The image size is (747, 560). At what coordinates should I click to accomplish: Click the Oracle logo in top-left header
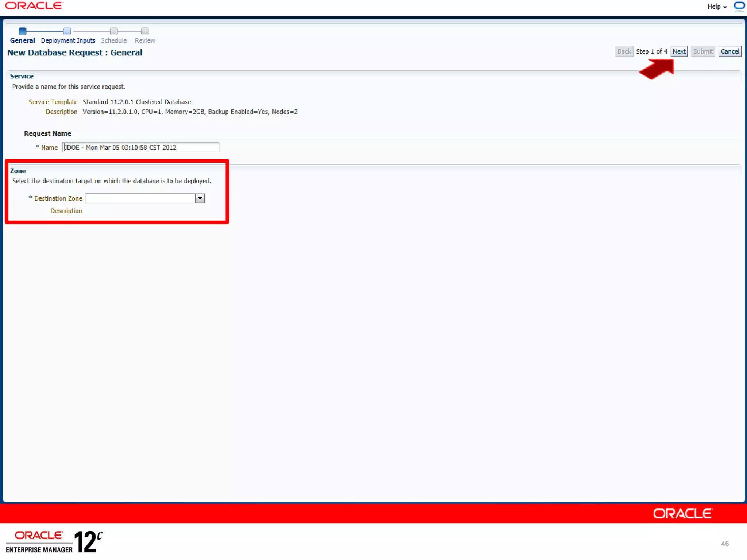(34, 5)
